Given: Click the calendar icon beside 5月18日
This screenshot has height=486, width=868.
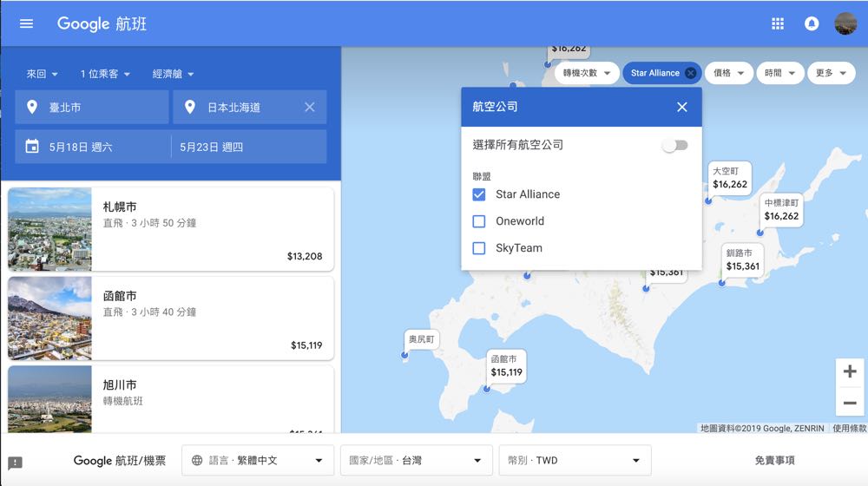Looking at the screenshot, I should pos(32,147).
